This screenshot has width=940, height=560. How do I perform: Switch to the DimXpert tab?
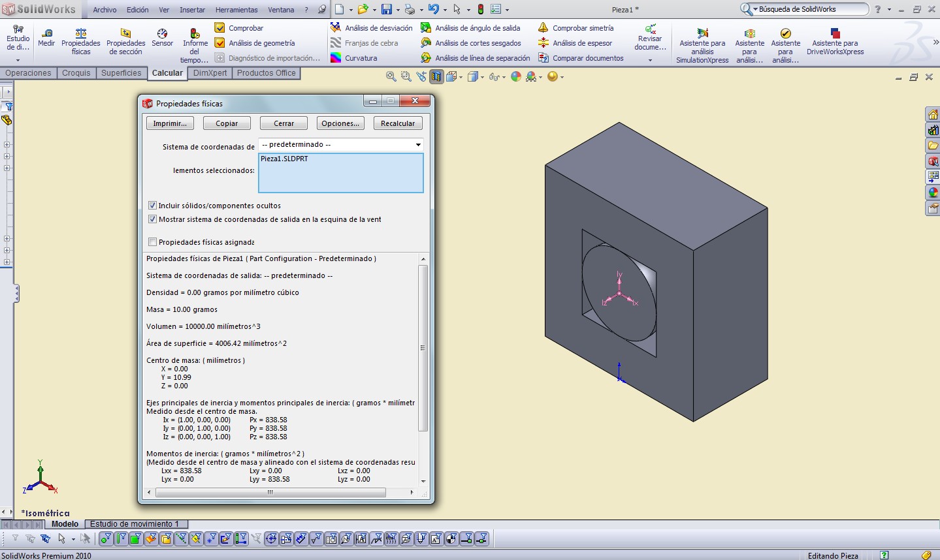point(210,73)
